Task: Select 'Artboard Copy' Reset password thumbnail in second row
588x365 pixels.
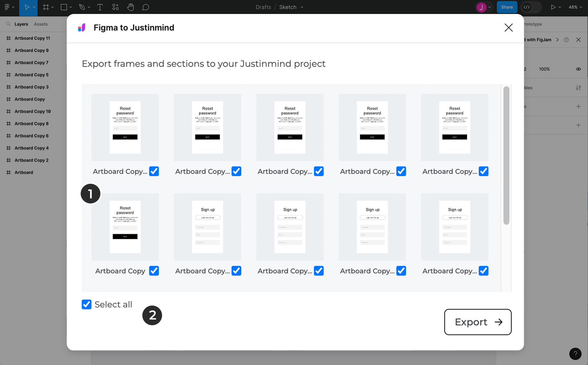Action: tap(125, 227)
